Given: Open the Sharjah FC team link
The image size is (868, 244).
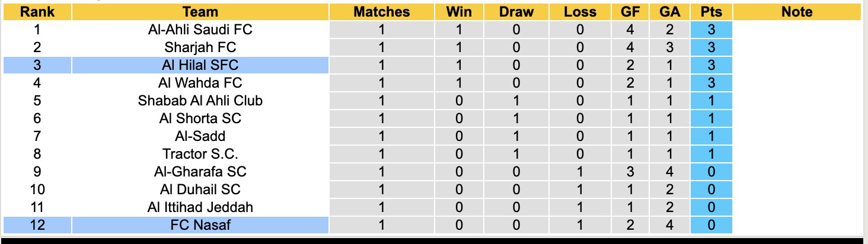Looking at the screenshot, I should click(x=200, y=47).
